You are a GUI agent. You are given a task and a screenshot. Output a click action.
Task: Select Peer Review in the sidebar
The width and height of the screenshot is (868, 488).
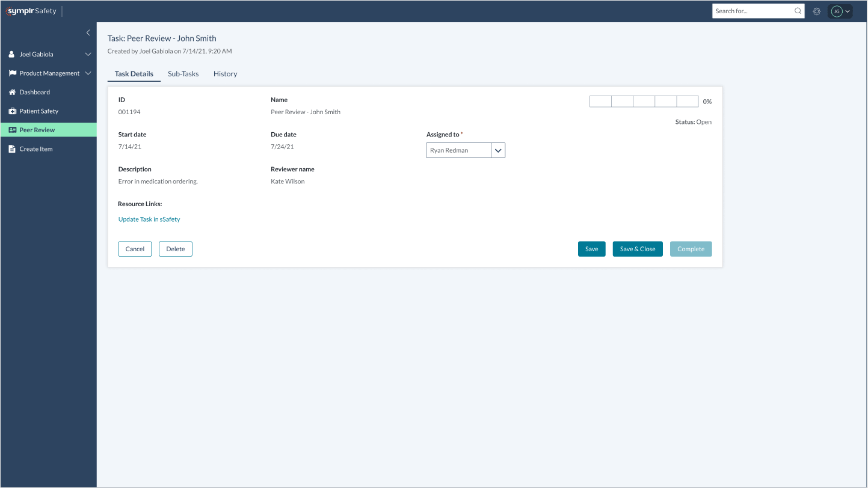[48, 130]
